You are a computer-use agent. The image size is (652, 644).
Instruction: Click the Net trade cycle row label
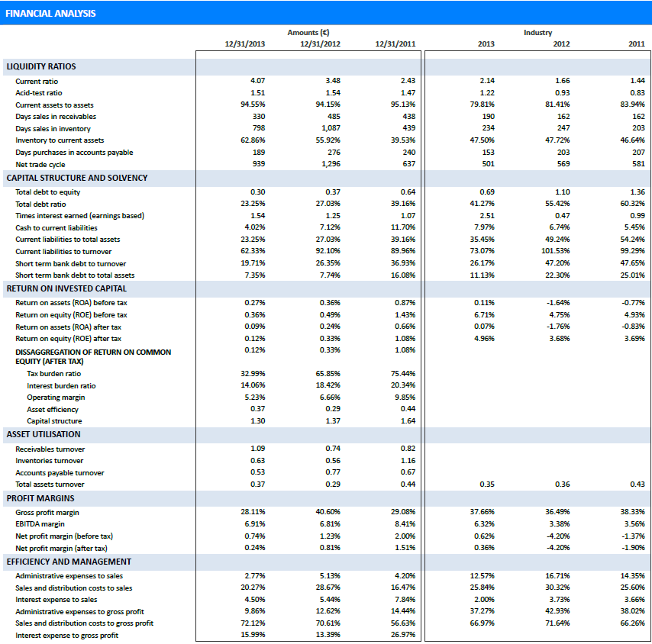(x=40, y=164)
